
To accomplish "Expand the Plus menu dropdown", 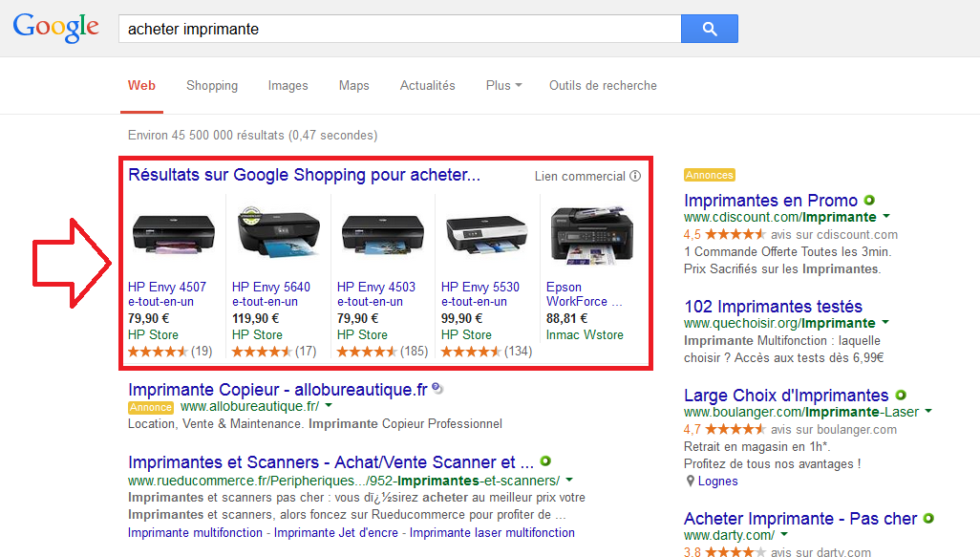I will [x=503, y=86].
